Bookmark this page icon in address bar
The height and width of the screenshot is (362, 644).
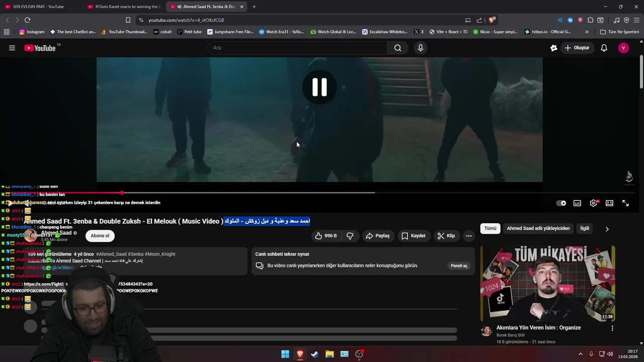(128, 20)
